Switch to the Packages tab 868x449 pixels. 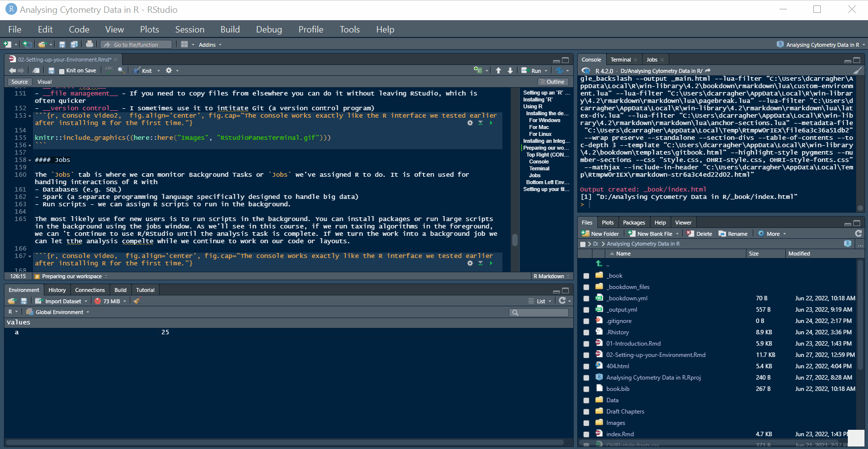coord(634,223)
